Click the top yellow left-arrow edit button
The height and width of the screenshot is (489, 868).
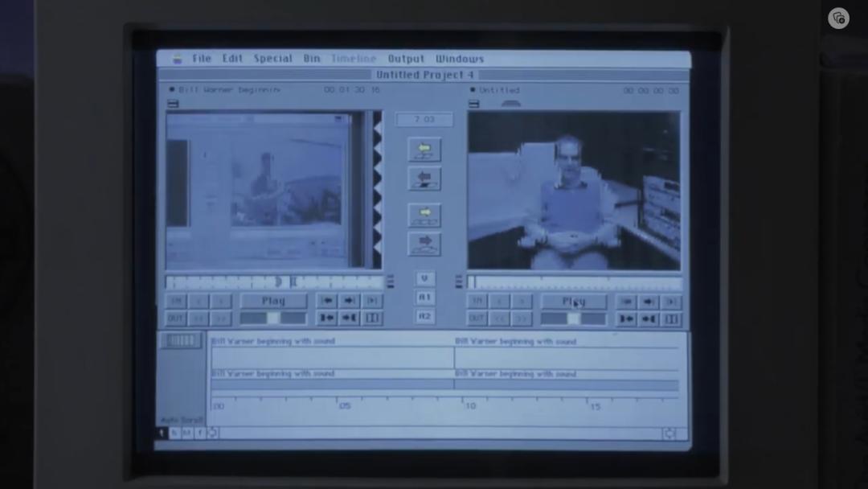click(424, 150)
